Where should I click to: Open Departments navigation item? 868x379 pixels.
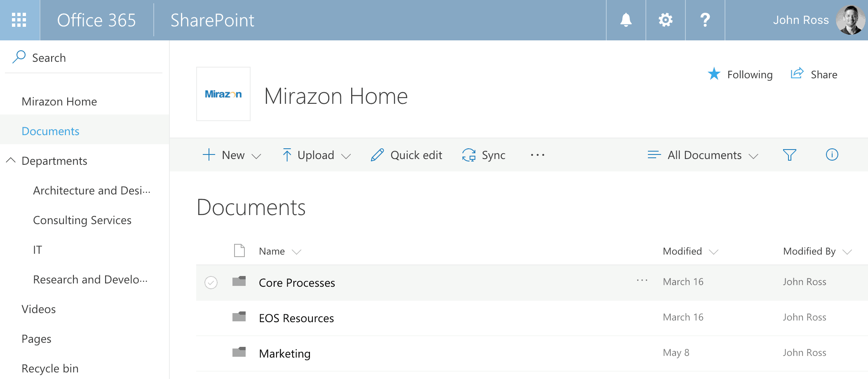[x=54, y=161]
